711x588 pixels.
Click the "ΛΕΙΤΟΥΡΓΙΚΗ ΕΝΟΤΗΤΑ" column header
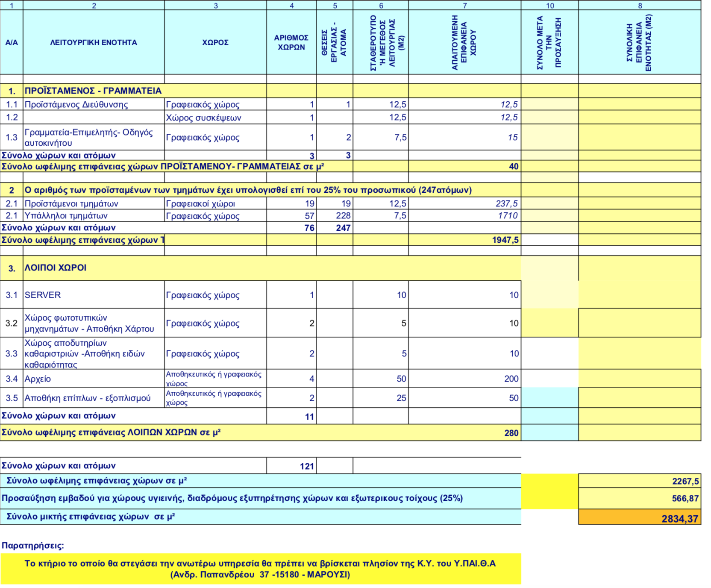[x=94, y=42]
